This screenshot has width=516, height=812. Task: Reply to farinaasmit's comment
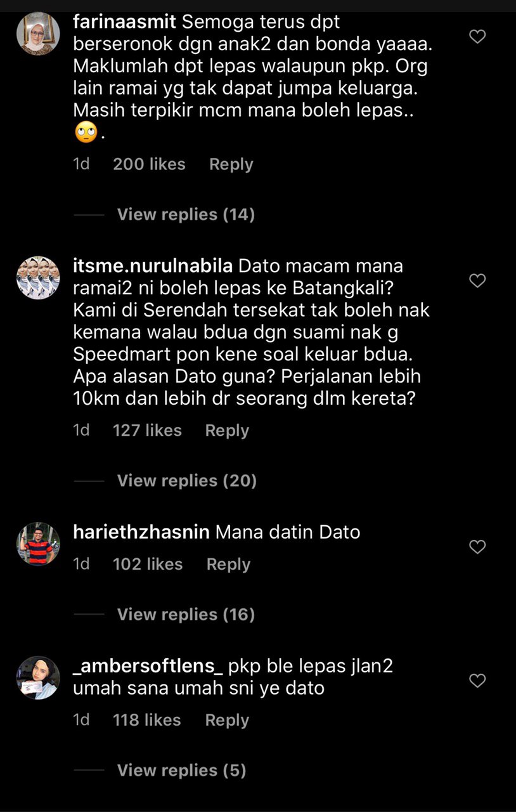point(231,164)
